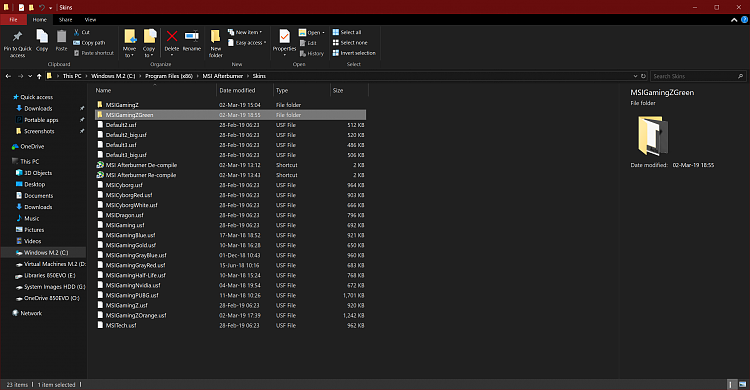Click the Undo icon in the title bar
Image resolution: width=750 pixels, height=390 pixels.
pos(42,8)
